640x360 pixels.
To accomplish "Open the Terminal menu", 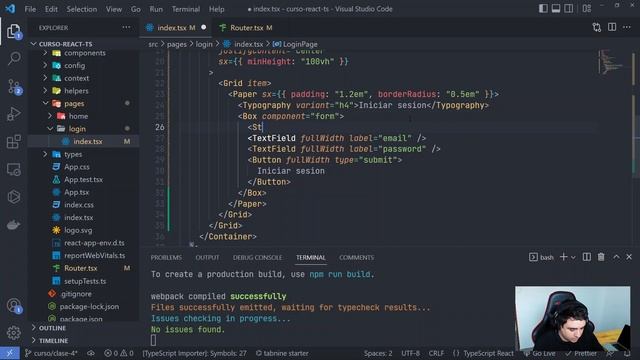I will tap(186, 9).
